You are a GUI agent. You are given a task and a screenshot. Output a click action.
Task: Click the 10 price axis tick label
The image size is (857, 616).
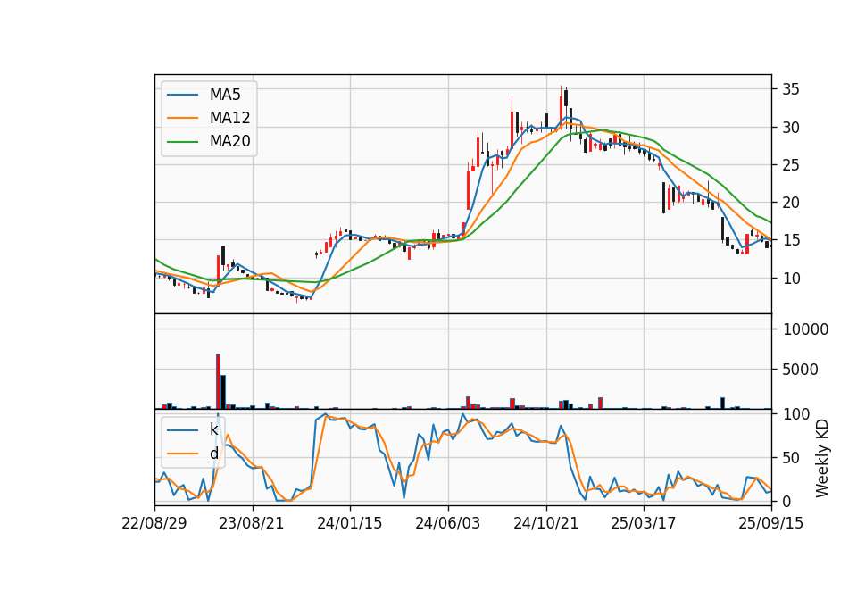pos(790,279)
